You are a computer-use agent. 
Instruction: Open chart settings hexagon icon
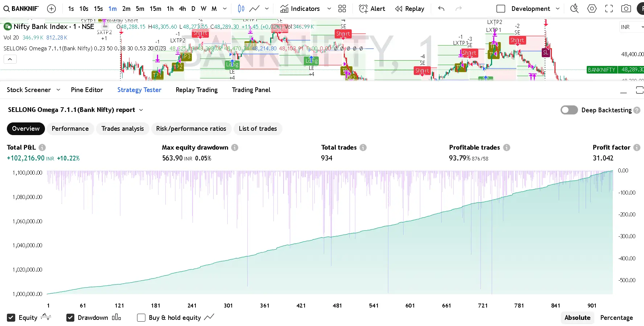pyautogui.click(x=592, y=9)
